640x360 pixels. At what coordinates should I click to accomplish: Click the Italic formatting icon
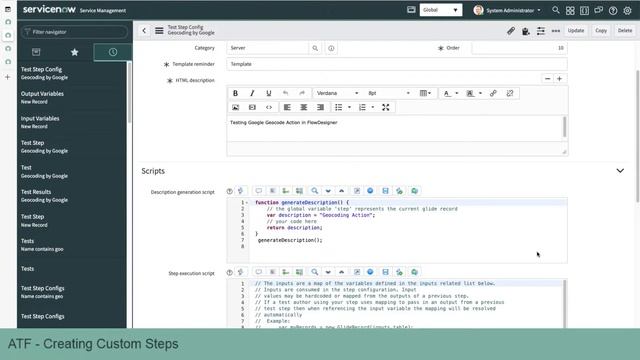coord(252,93)
